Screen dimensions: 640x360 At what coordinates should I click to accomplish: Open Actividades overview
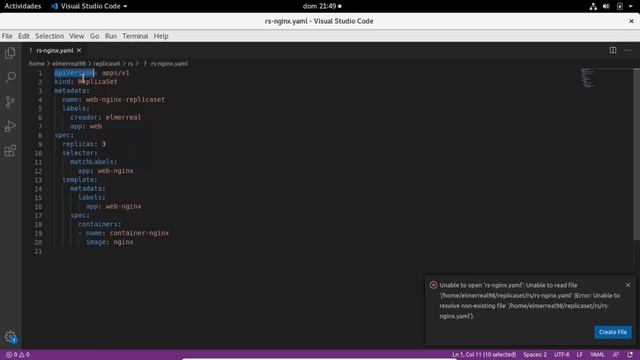tap(22, 6)
